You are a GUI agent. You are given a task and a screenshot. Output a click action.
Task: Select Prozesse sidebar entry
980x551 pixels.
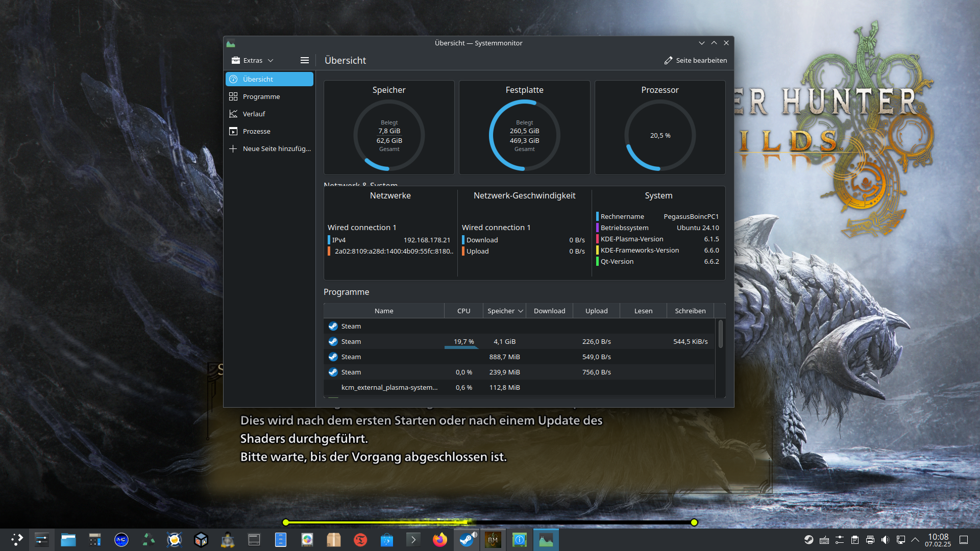coord(256,131)
